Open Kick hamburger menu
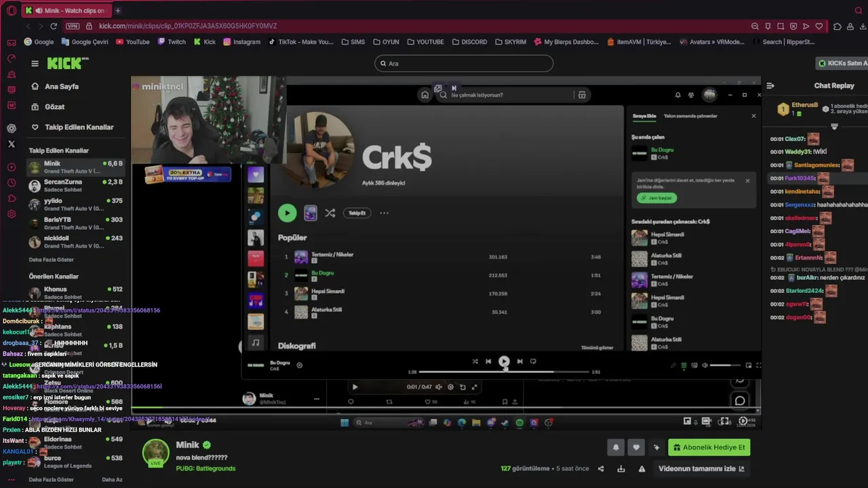Viewport: 868px width, 488px height. pos(35,64)
